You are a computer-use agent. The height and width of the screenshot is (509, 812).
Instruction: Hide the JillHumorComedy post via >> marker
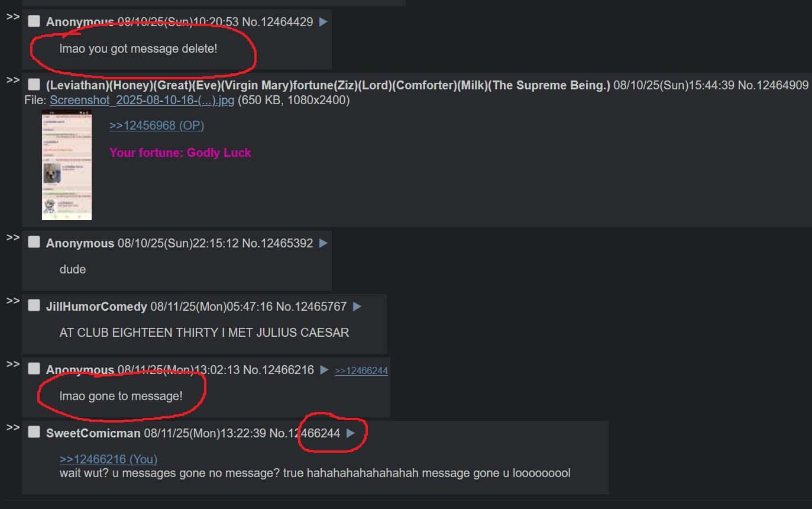tap(13, 301)
